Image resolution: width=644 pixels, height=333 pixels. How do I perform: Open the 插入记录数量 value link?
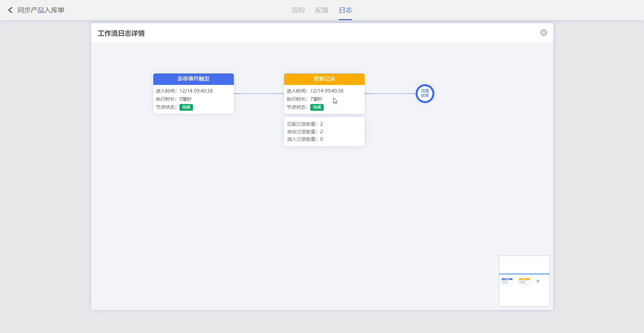[321, 139]
